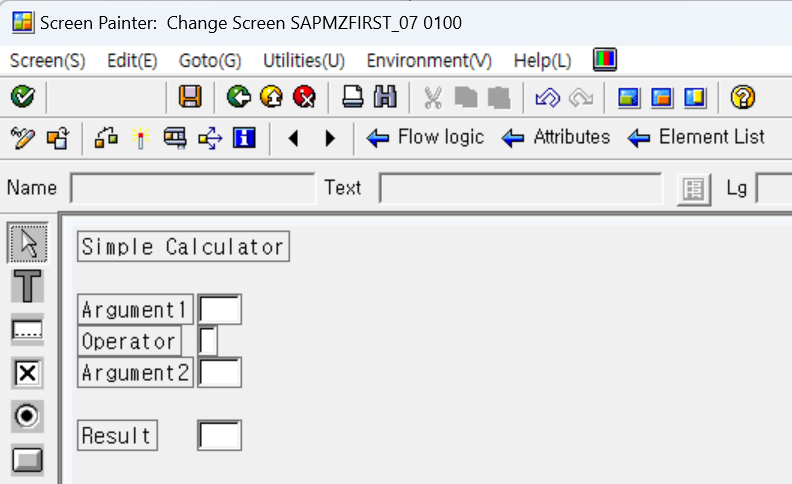Click the Active/Inactive icon beside pencil
This screenshot has width=792, height=484.
[58, 138]
